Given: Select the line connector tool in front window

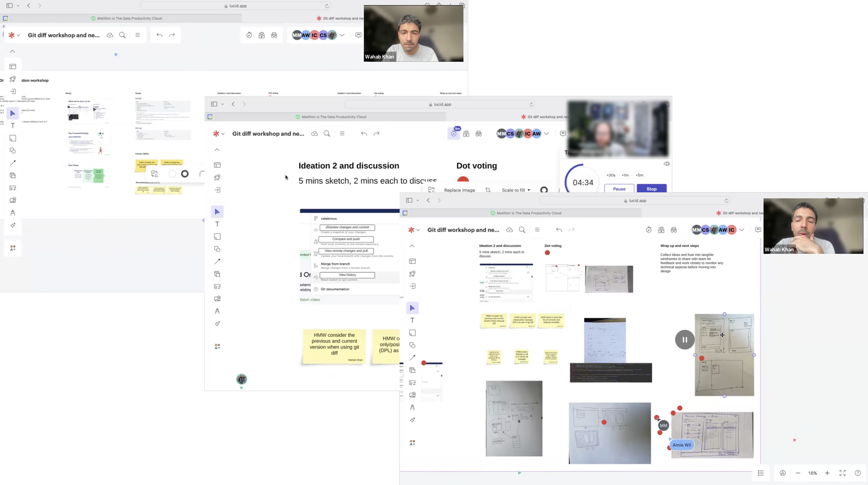Looking at the screenshot, I should [x=412, y=358].
